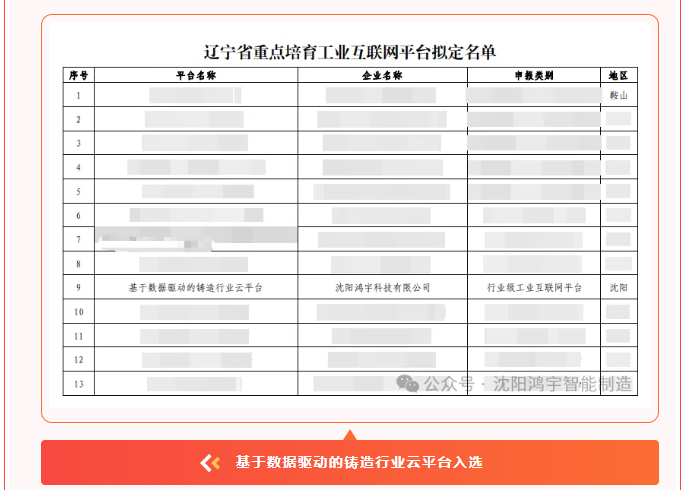Select the 平台名称 column header
Image resolution: width=686 pixels, height=490 pixels.
tap(196, 75)
